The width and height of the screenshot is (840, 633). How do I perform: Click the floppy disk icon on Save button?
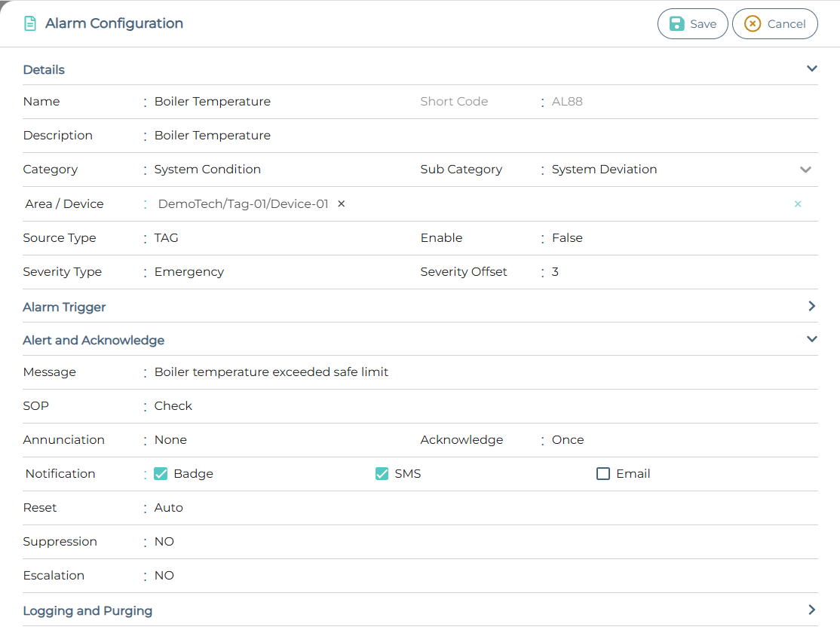(x=677, y=23)
